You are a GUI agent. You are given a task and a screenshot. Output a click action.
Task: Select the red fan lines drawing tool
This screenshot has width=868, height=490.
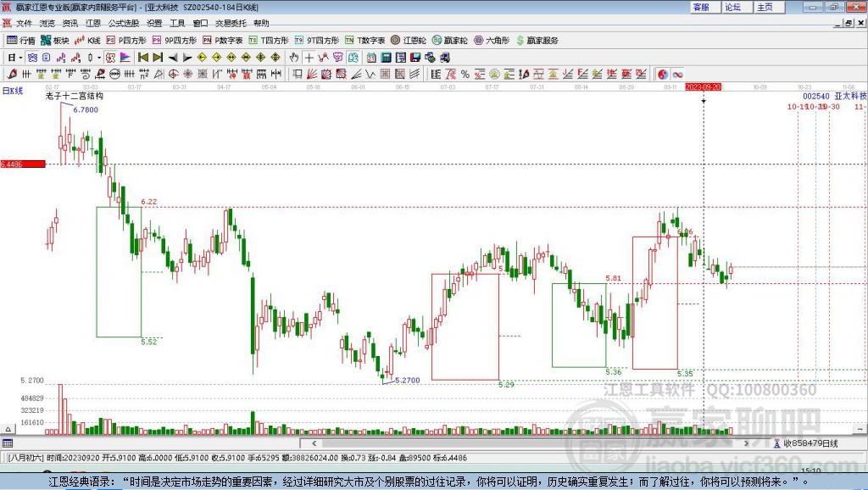pos(312,75)
